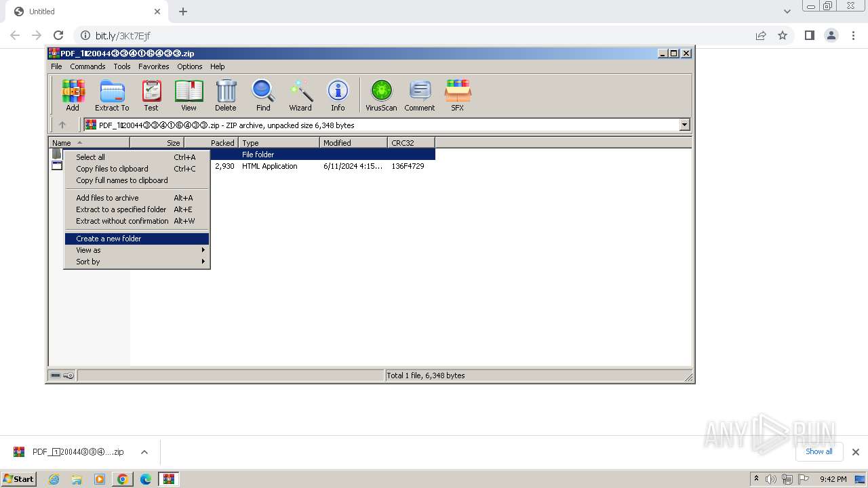Click the File folder row icon
868x488 pixels.
click(57, 155)
